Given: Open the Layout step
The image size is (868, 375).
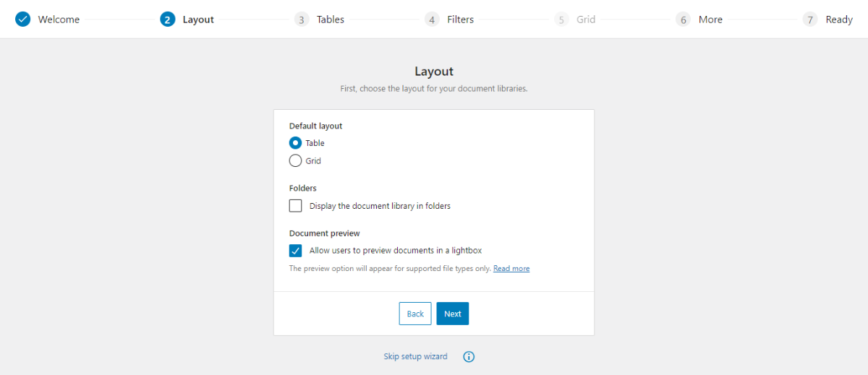Looking at the screenshot, I should point(187,20).
